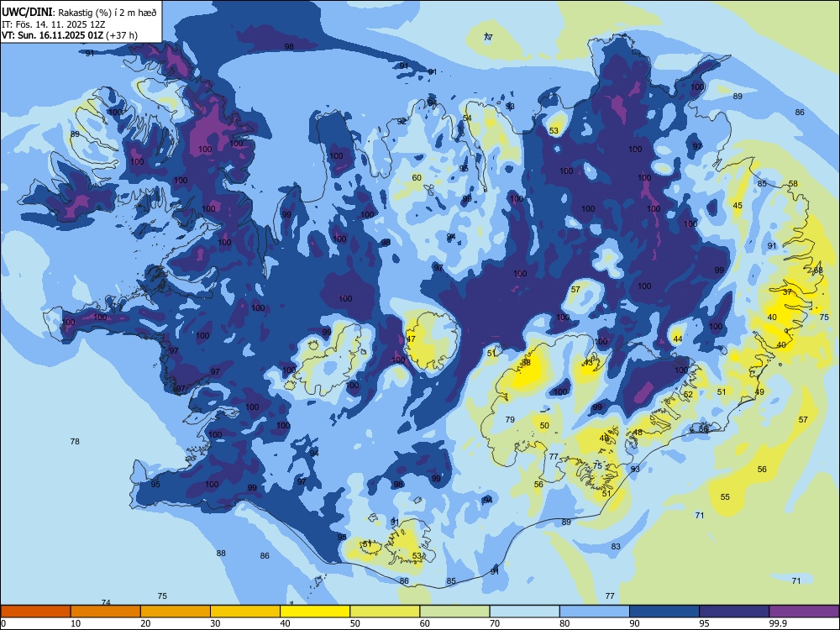Click the '90' legend tick label below the colorbar

(x=634, y=623)
